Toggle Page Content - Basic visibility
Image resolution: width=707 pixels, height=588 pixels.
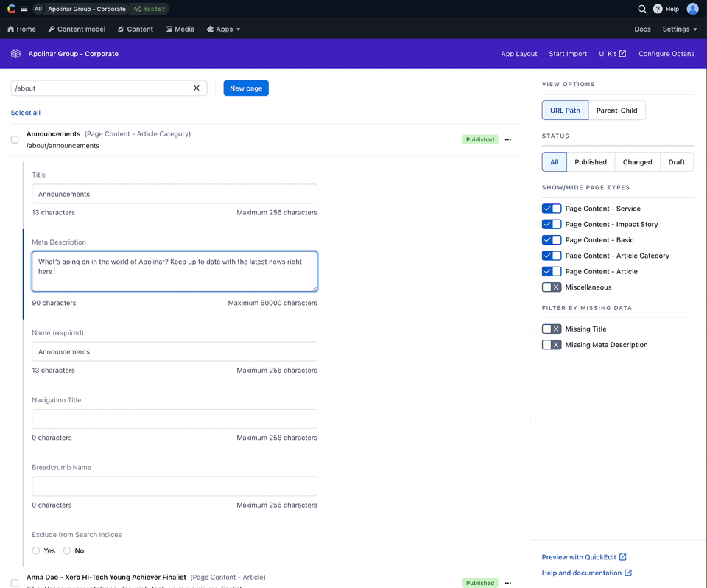[x=552, y=240]
